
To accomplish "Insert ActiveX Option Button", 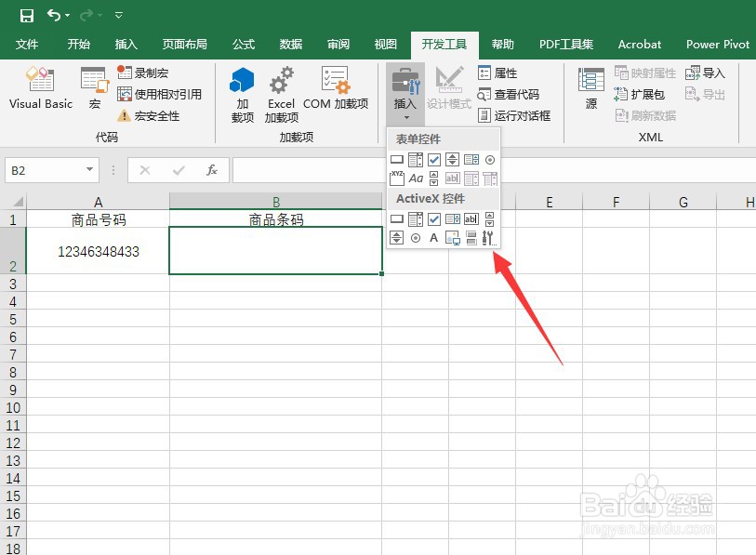I will point(416,238).
